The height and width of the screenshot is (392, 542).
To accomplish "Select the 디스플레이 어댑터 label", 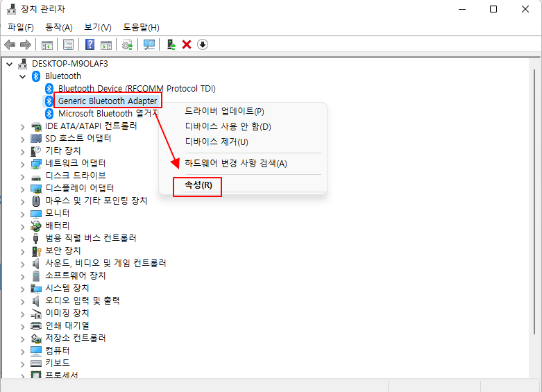I will pos(80,189).
